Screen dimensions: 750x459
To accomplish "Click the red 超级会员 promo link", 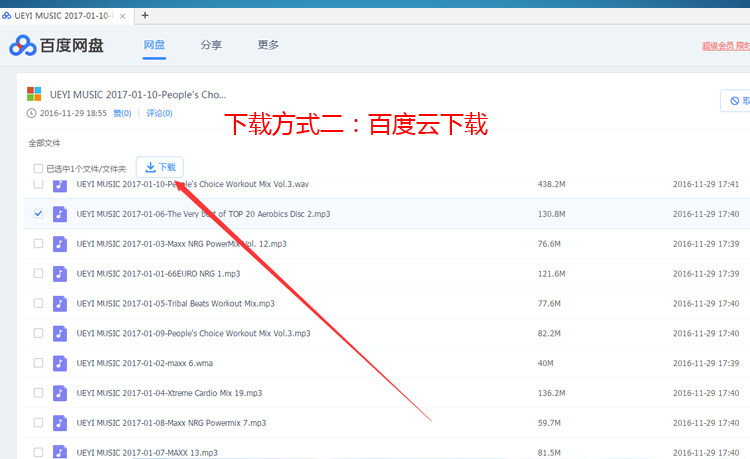I will coord(726,46).
